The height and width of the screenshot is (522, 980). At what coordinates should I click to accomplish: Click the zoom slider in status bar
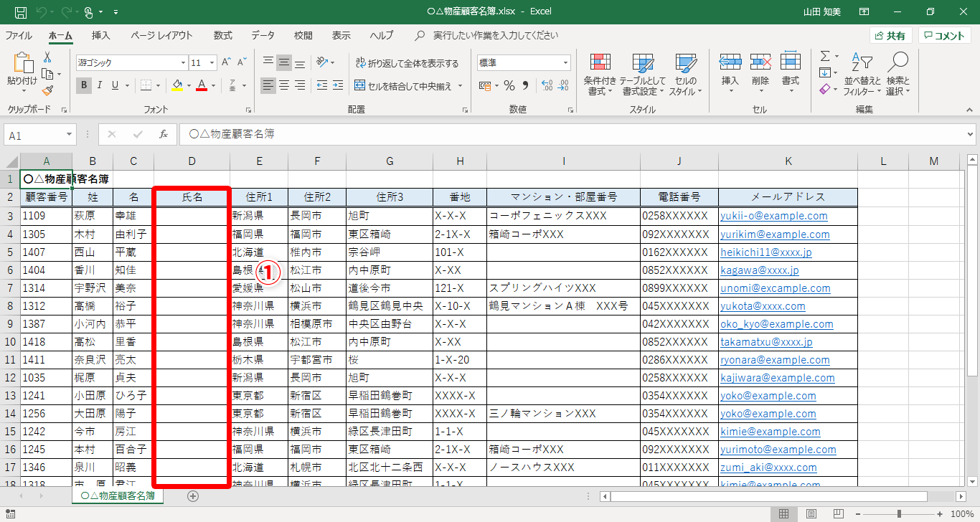pyautogui.click(x=899, y=513)
